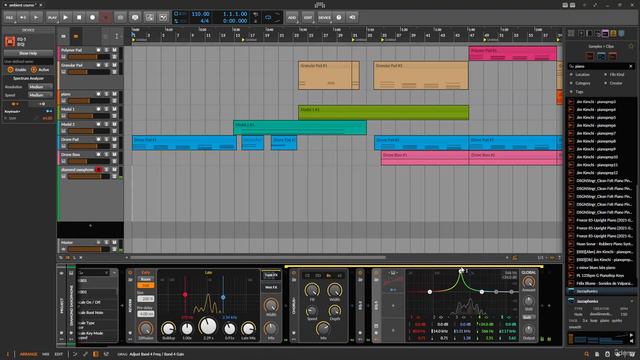
Task: Select the ambient course project tab
Action: tap(22, 5)
